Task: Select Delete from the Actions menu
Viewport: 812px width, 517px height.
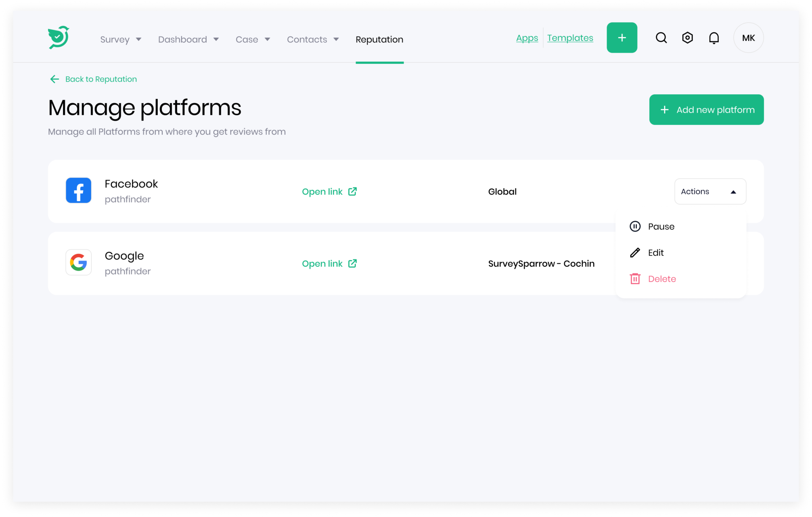Action: [x=662, y=279]
